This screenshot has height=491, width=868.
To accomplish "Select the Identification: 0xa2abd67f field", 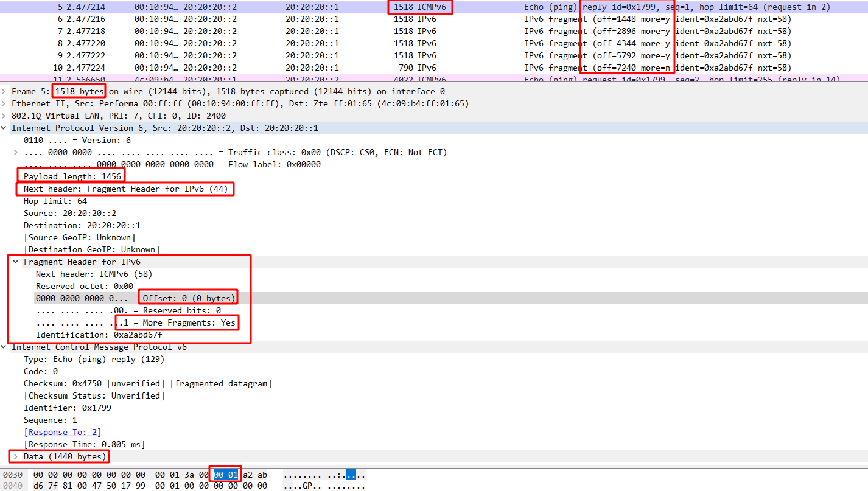I will click(x=99, y=335).
